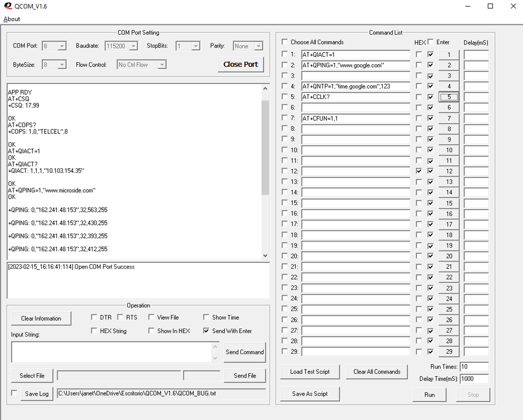Uncheck Send With Enter option
523x420 pixels.
pyautogui.click(x=206, y=331)
